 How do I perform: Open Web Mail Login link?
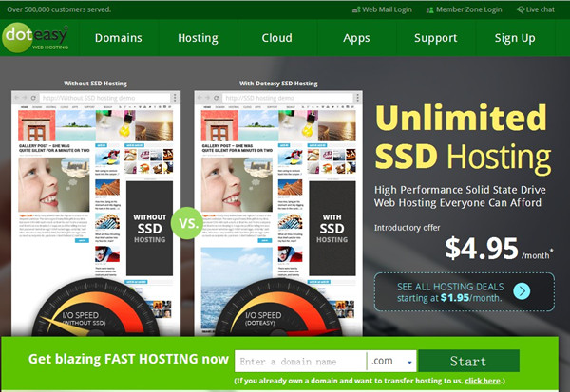click(x=387, y=9)
